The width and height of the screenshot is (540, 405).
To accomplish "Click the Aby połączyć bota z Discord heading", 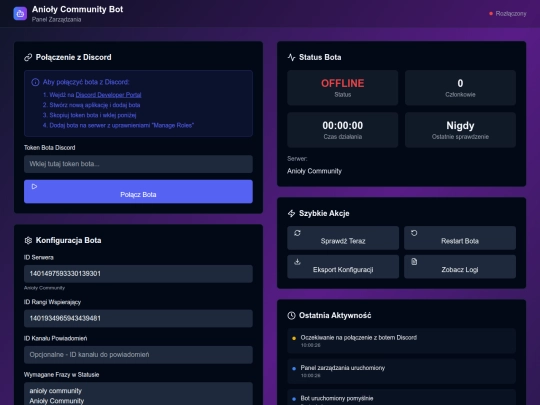I will click(86, 82).
